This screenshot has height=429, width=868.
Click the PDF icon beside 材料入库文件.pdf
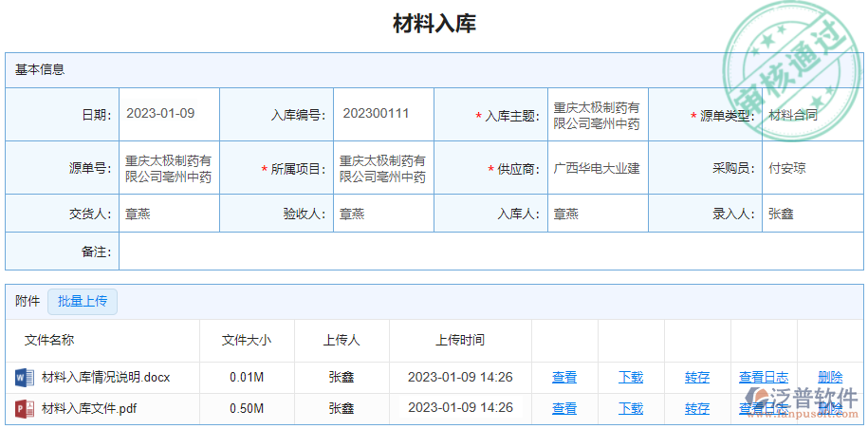click(x=25, y=408)
